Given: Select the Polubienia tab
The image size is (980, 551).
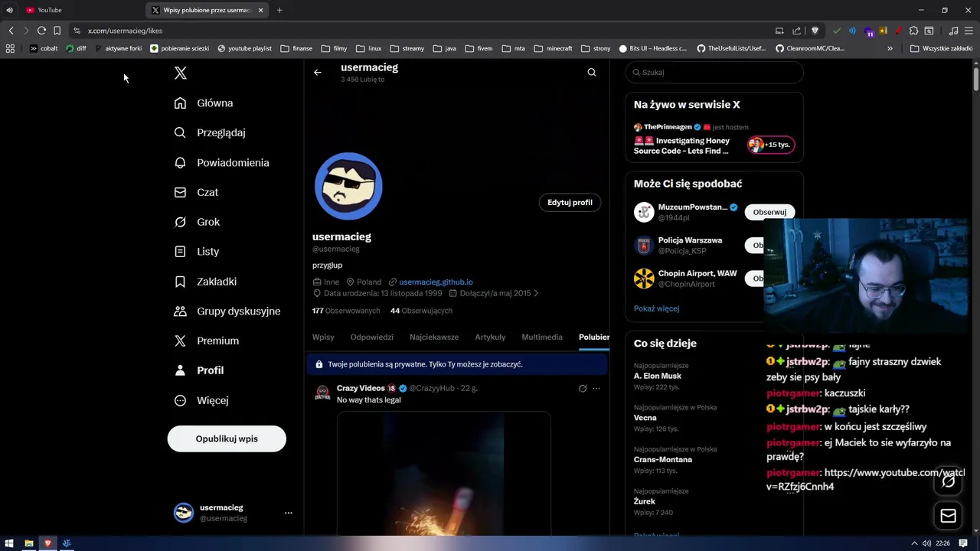Looking at the screenshot, I should tap(594, 337).
